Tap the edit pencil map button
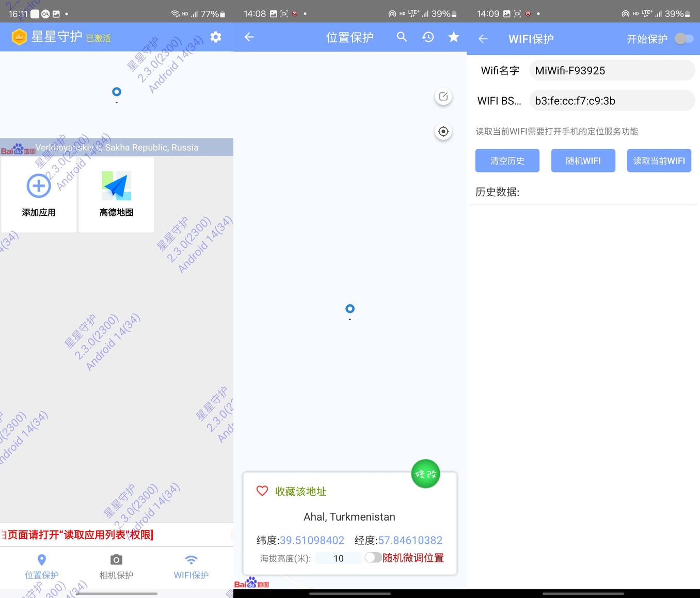 (x=443, y=97)
